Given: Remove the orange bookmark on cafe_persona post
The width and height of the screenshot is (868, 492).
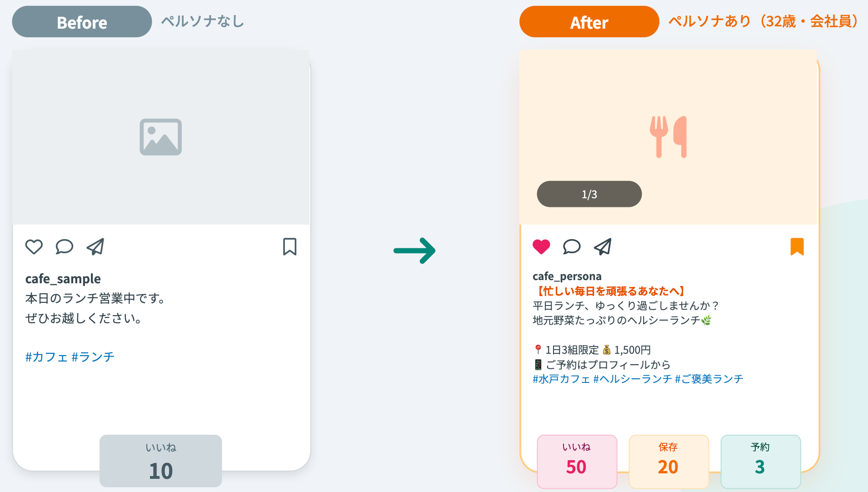Looking at the screenshot, I should coord(797,246).
